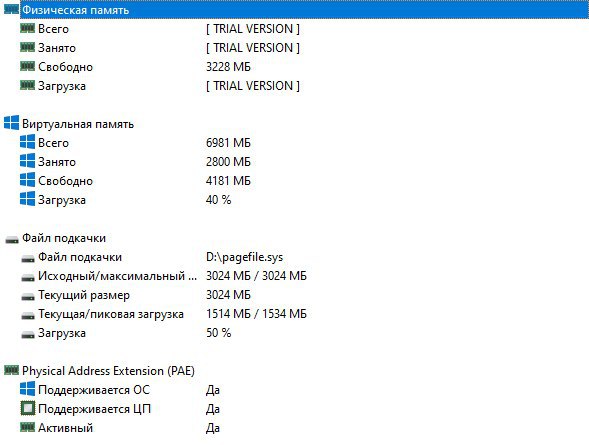
Task: Select the Текущая/пиковая загрузка field label
Action: click(x=111, y=314)
